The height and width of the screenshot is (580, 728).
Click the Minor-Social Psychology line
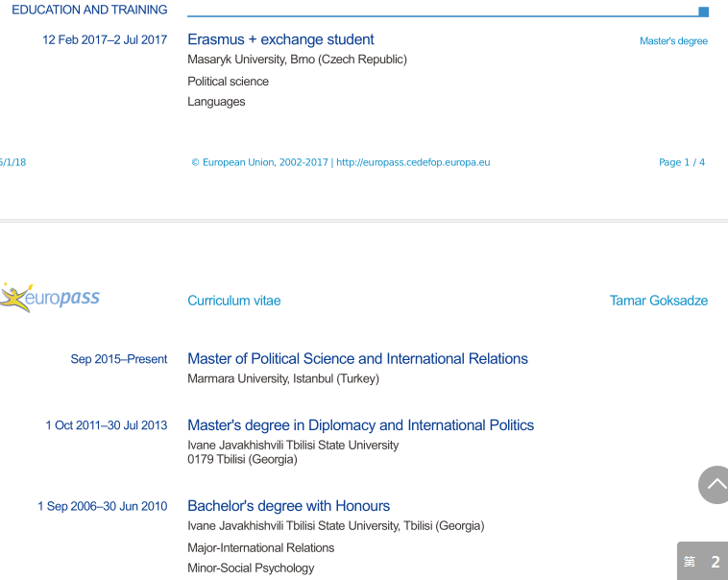(251, 568)
